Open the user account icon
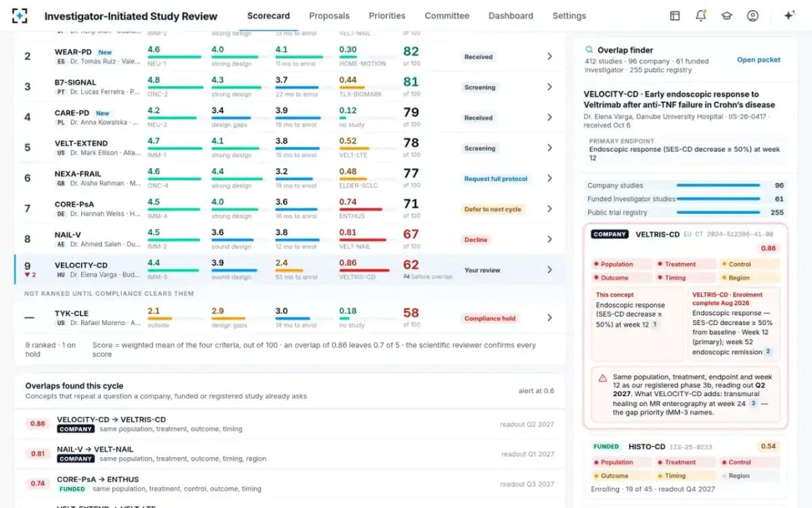 [x=752, y=16]
